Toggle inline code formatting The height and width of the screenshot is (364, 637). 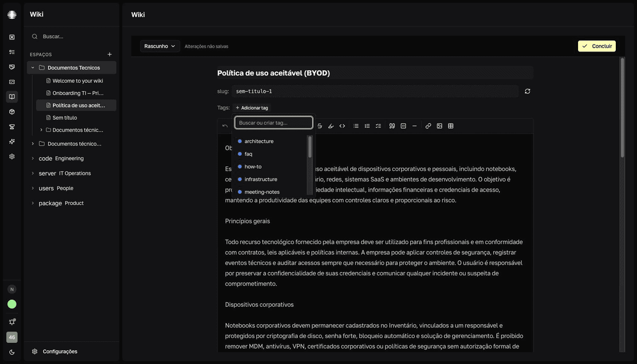(342, 126)
